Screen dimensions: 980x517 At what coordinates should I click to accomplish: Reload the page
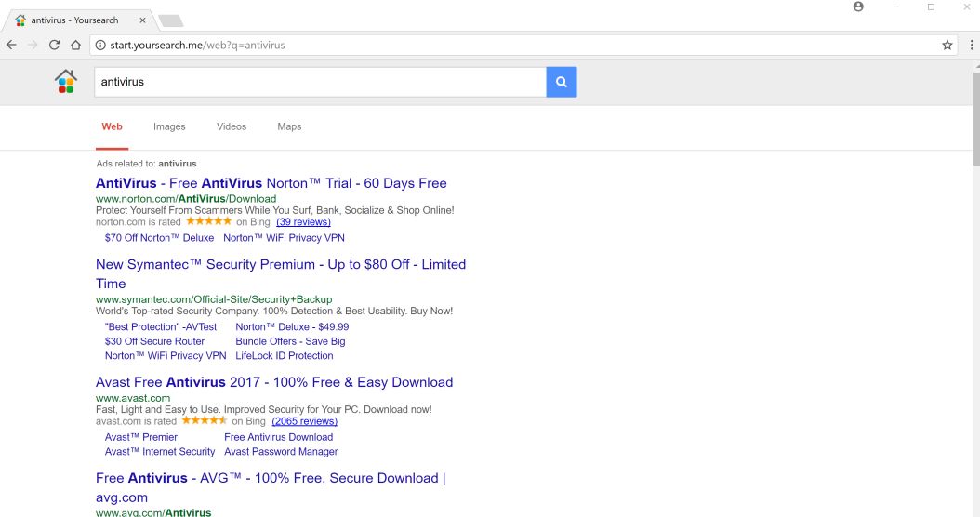pyautogui.click(x=54, y=45)
